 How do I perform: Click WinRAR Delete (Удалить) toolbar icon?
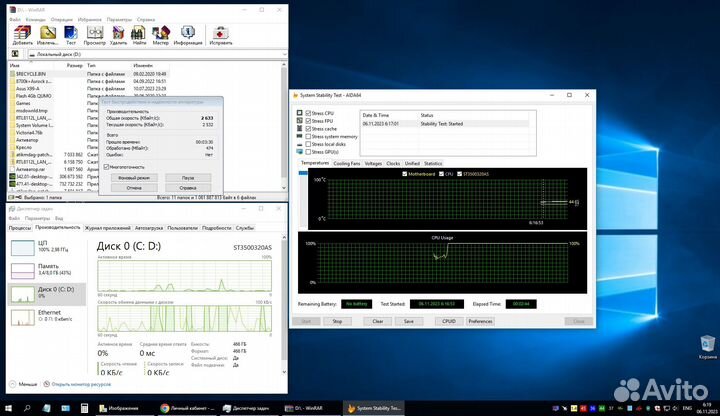(x=118, y=35)
